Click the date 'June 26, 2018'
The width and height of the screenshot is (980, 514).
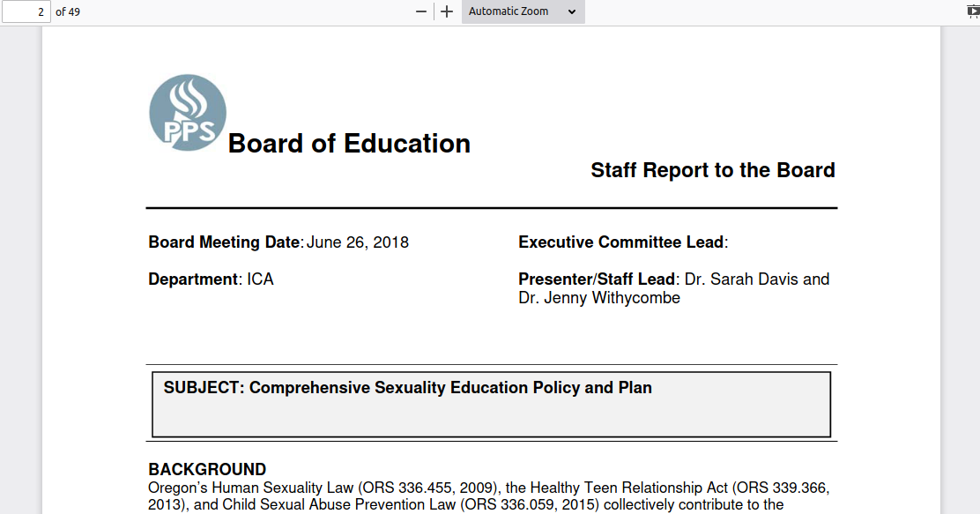coord(358,242)
